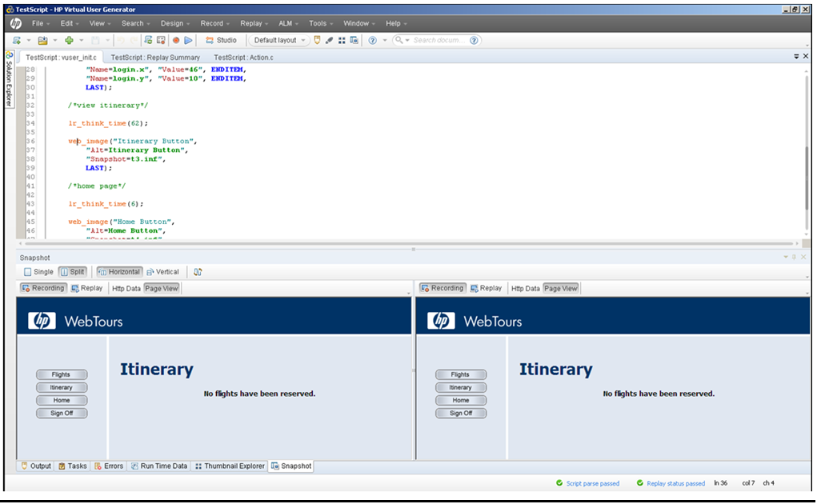Image resolution: width=817 pixels, height=504 pixels.
Task: Open the View menu
Action: pyautogui.click(x=99, y=23)
